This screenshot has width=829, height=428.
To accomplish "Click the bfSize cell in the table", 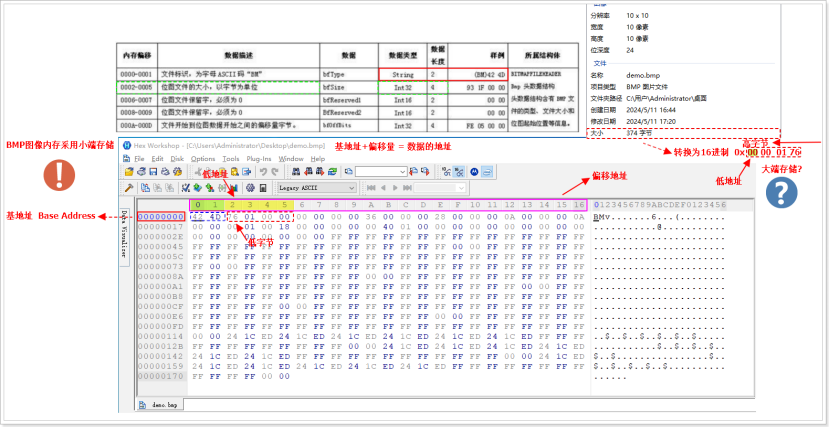I will coord(349,87).
